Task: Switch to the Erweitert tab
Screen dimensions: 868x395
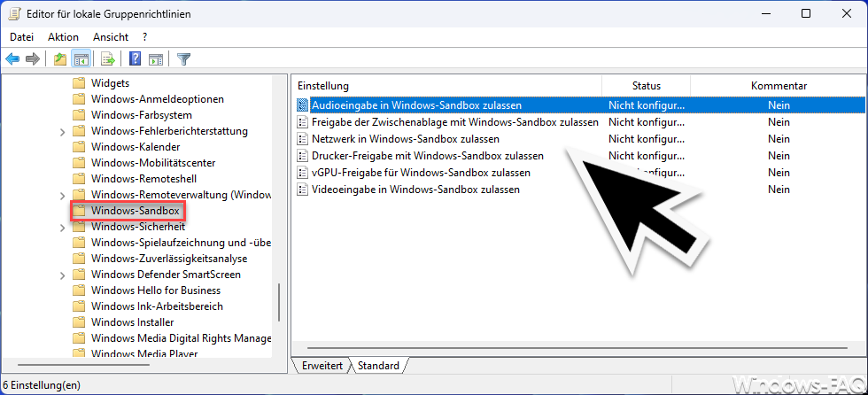Action: tap(322, 366)
